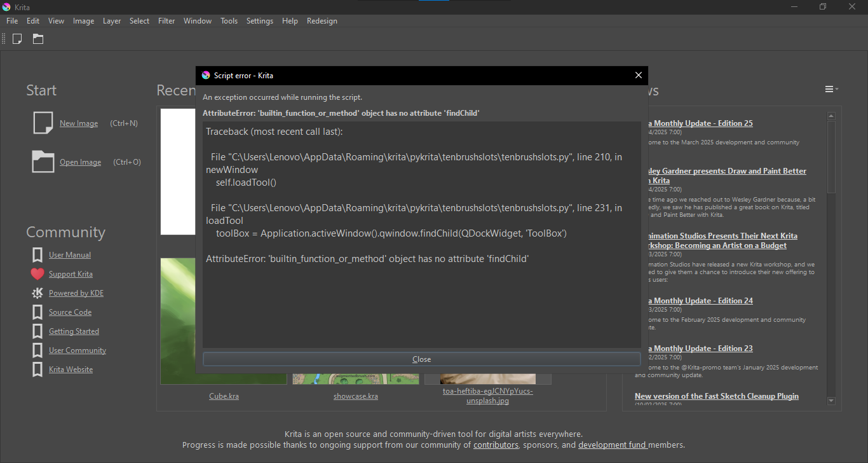Open the Edit menu
This screenshot has height=463, width=868.
point(33,21)
